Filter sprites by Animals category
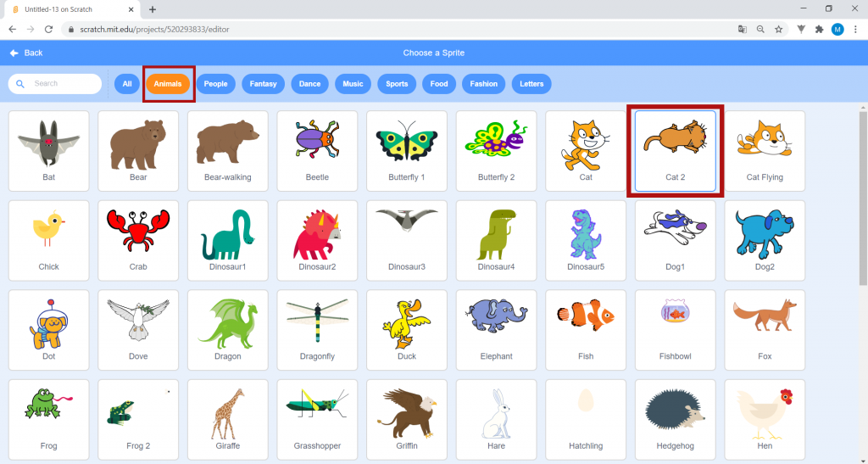Screen dimensions: 868x464 pyautogui.click(x=168, y=84)
